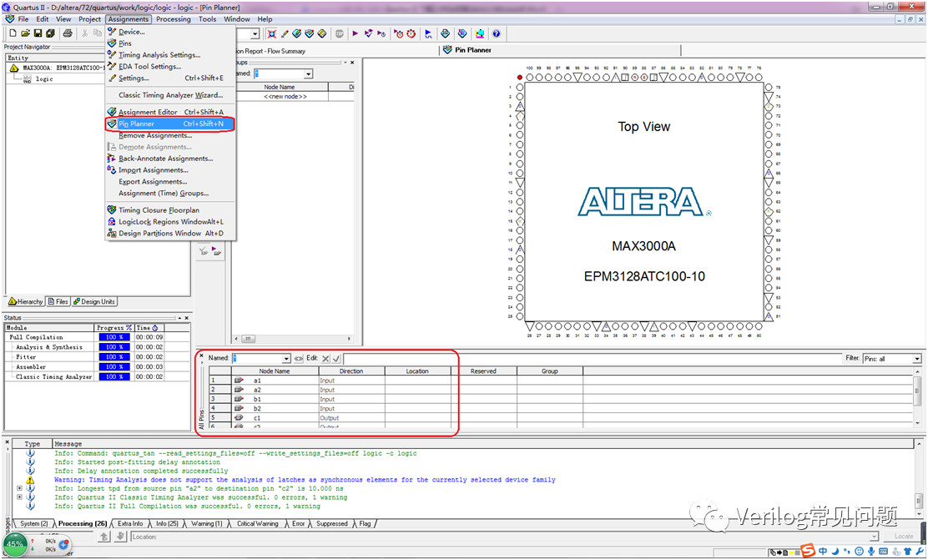The height and width of the screenshot is (560, 928).
Task: Click the input pin icon for a1
Action: (239, 381)
